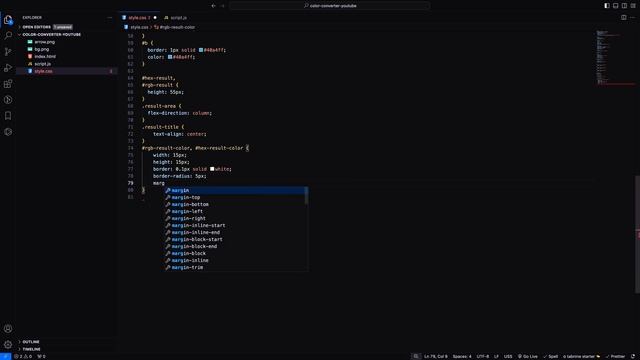Choose the margin-inline-end suggestion

point(235,232)
